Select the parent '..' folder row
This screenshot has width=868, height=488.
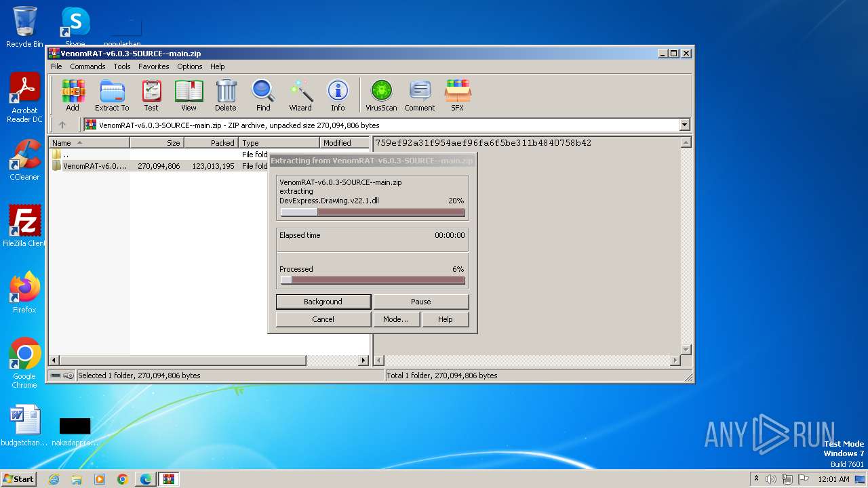(x=159, y=155)
